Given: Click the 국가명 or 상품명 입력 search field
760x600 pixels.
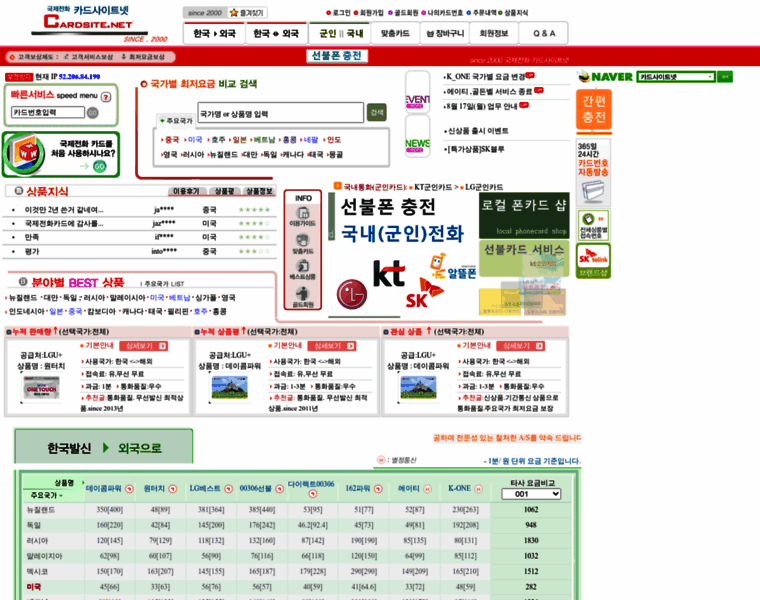Looking at the screenshot, I should point(281,113).
